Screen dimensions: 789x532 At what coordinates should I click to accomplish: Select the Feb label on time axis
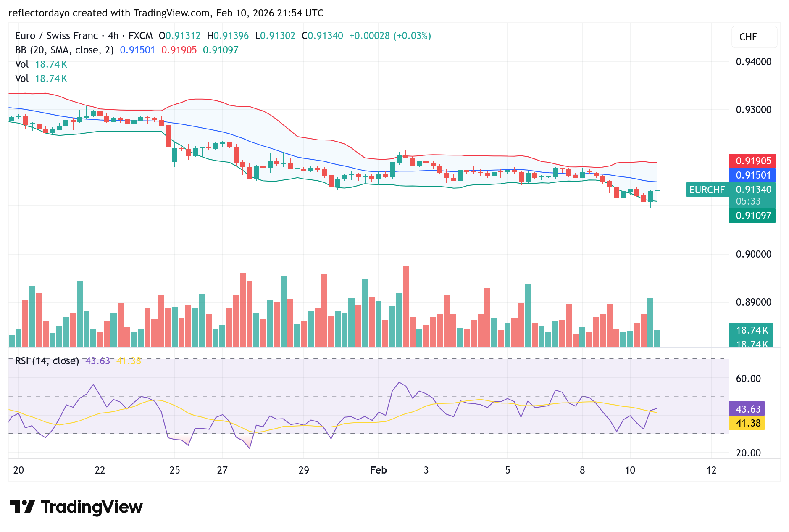pos(378,471)
